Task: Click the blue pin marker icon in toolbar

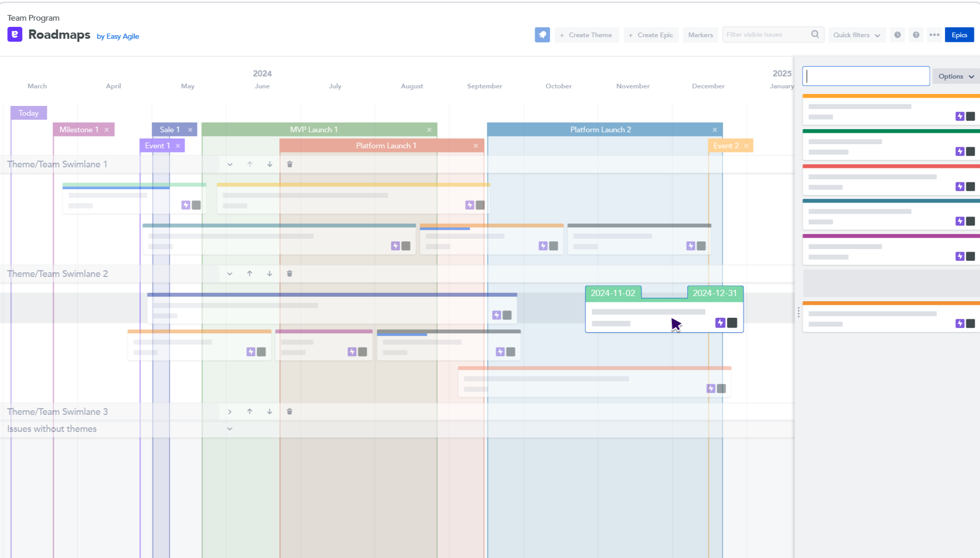Action: 542,35
